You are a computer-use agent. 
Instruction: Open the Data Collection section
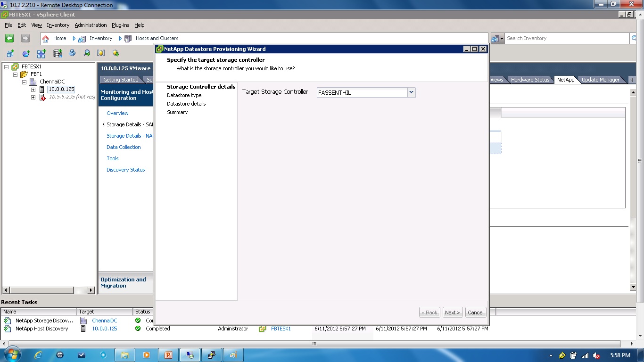pyautogui.click(x=124, y=147)
